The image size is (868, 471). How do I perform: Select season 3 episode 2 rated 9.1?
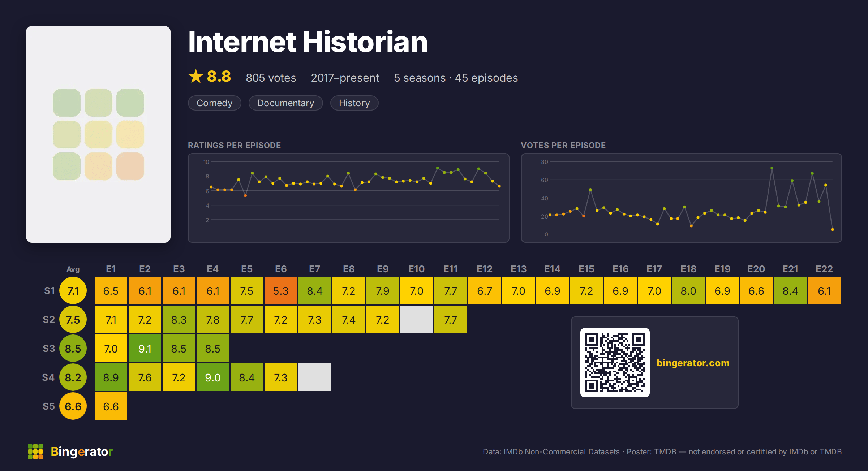[145, 348]
